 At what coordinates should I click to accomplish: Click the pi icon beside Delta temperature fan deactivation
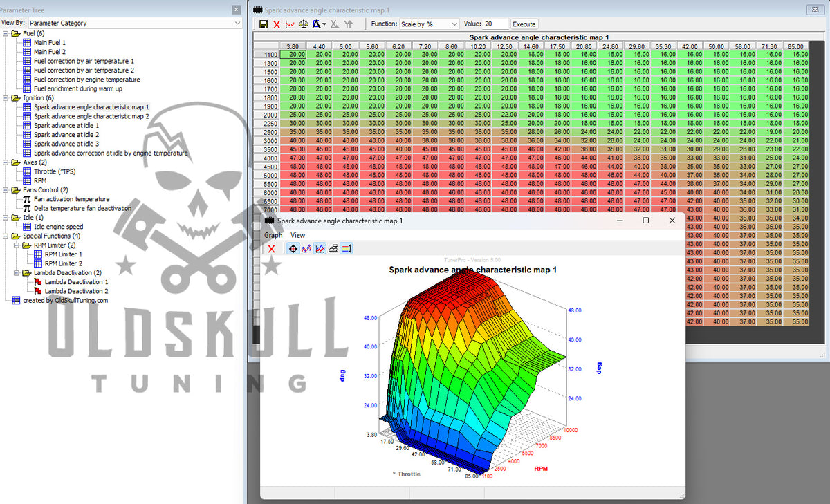coord(27,208)
